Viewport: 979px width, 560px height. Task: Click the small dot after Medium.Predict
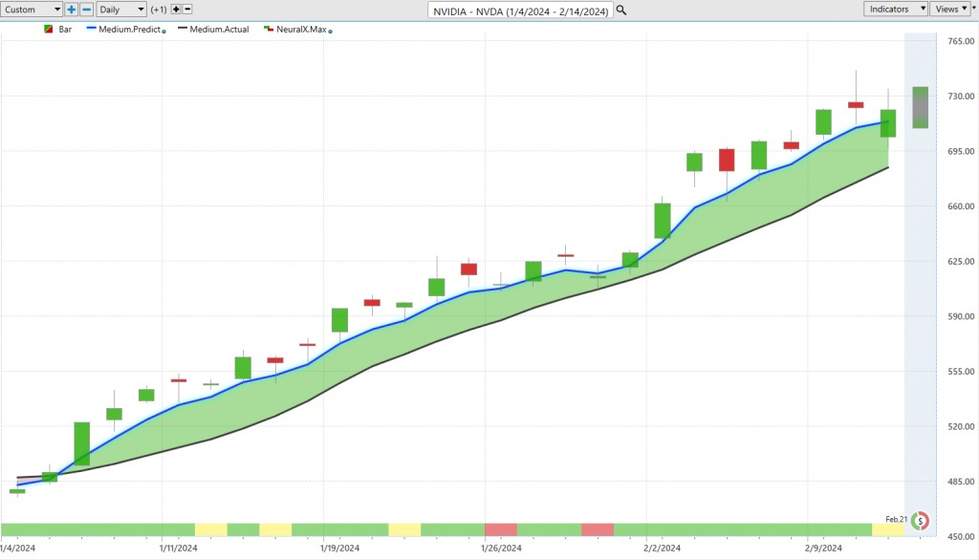tap(164, 32)
